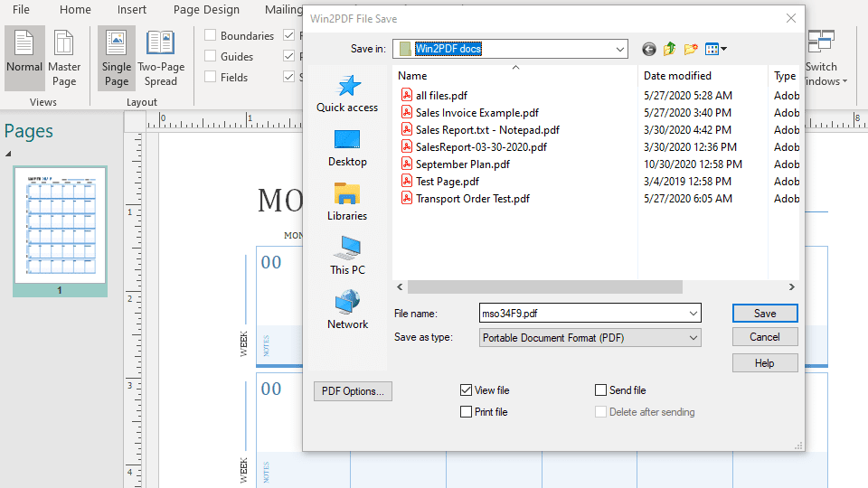Open Libraries in places sidebar

coord(347,202)
